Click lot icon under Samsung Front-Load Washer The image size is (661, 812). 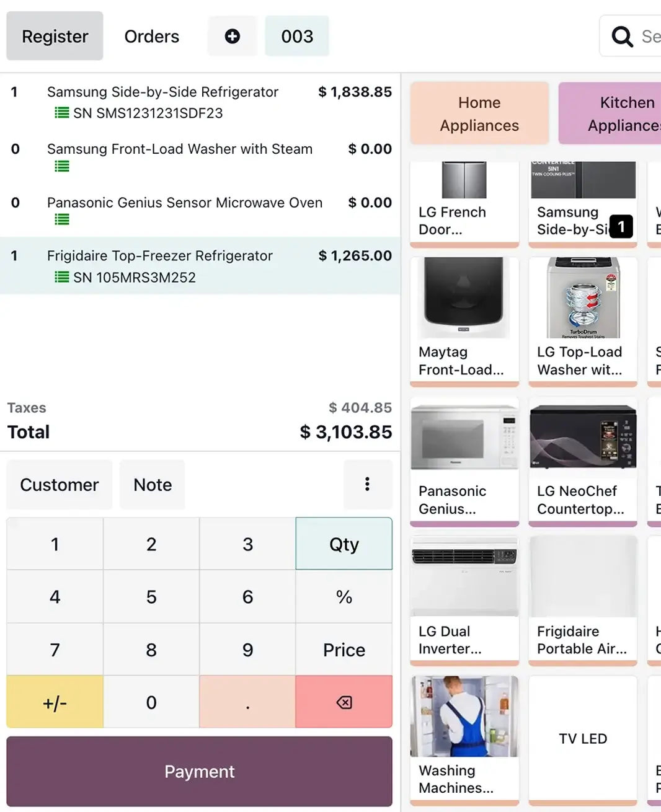(62, 166)
